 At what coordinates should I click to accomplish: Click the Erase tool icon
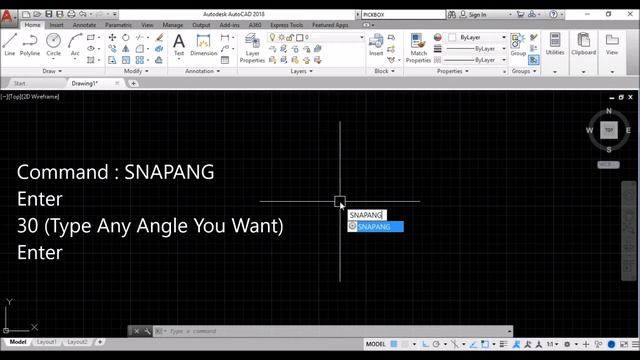click(x=159, y=38)
